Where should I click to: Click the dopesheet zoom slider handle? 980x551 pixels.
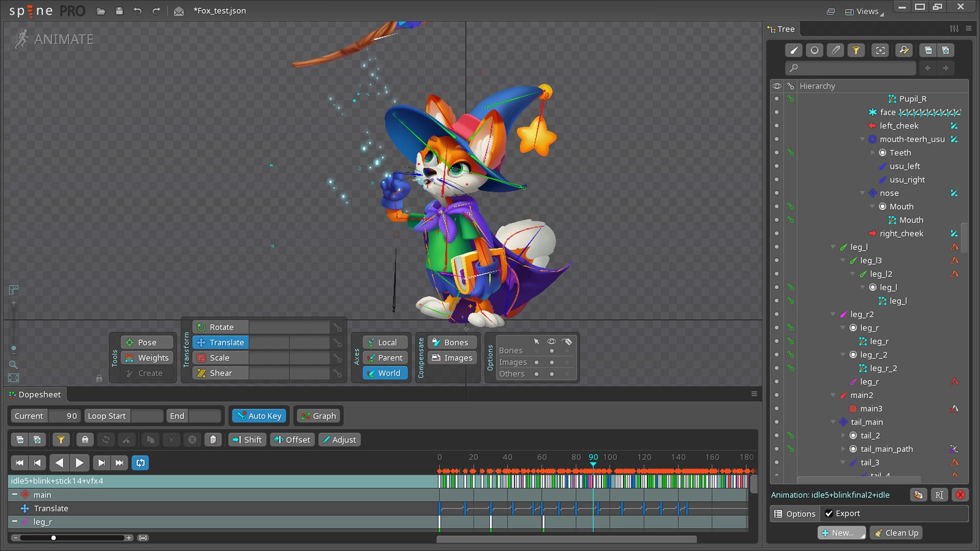point(54,538)
